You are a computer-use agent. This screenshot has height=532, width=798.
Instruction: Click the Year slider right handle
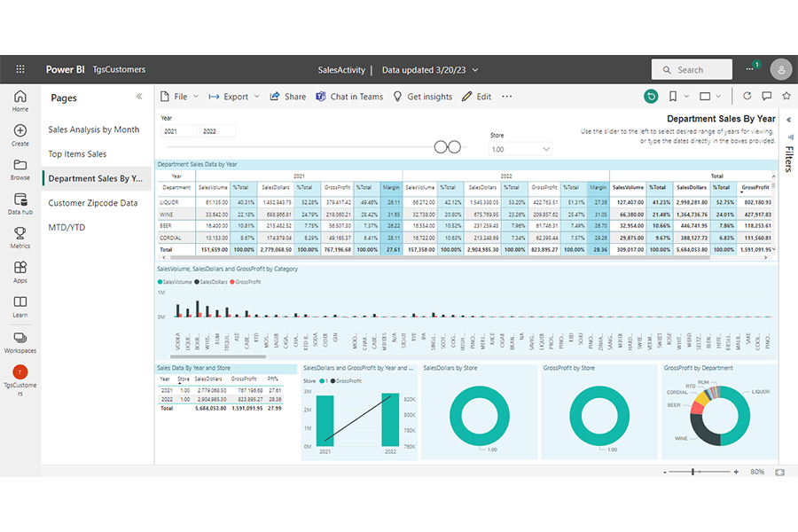click(x=456, y=147)
